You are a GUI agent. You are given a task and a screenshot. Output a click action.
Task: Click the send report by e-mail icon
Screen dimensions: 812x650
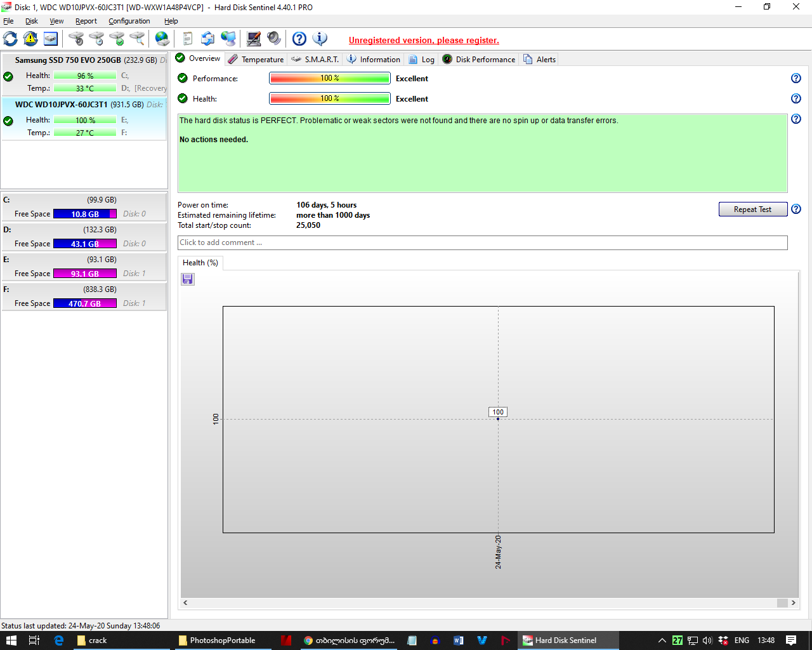pyautogui.click(x=208, y=39)
